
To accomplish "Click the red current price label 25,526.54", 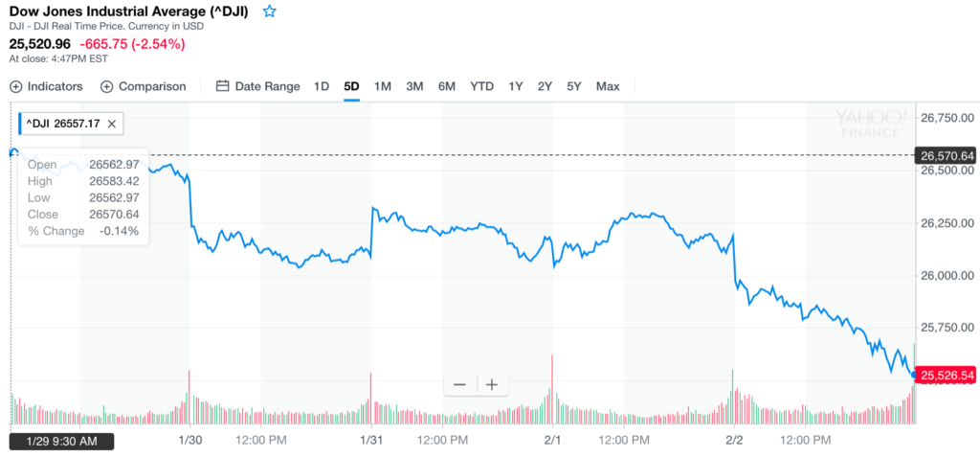I will tap(946, 375).
